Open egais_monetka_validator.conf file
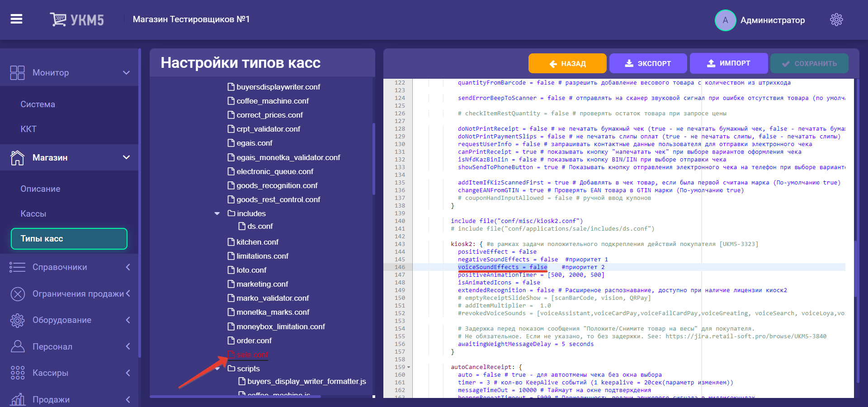This screenshot has width=868, height=407. pyautogui.click(x=288, y=157)
